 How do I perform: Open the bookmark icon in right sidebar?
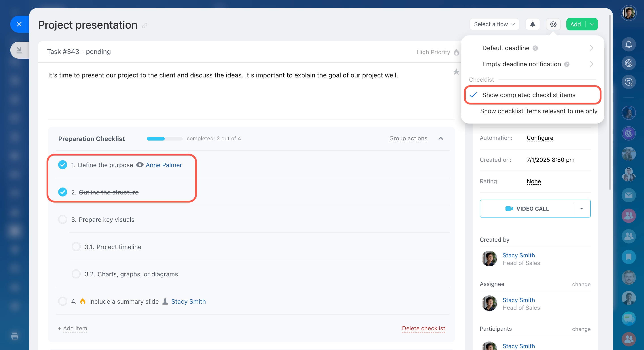point(629,257)
